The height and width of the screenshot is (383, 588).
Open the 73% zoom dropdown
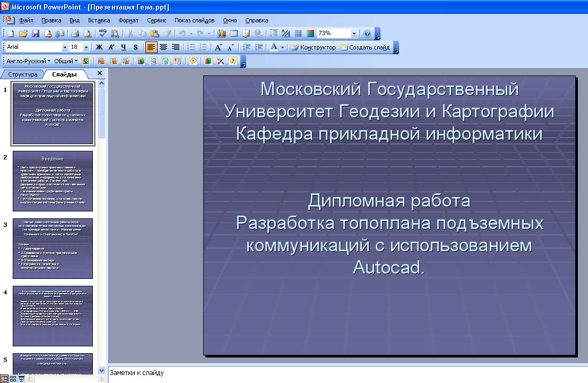tap(353, 34)
